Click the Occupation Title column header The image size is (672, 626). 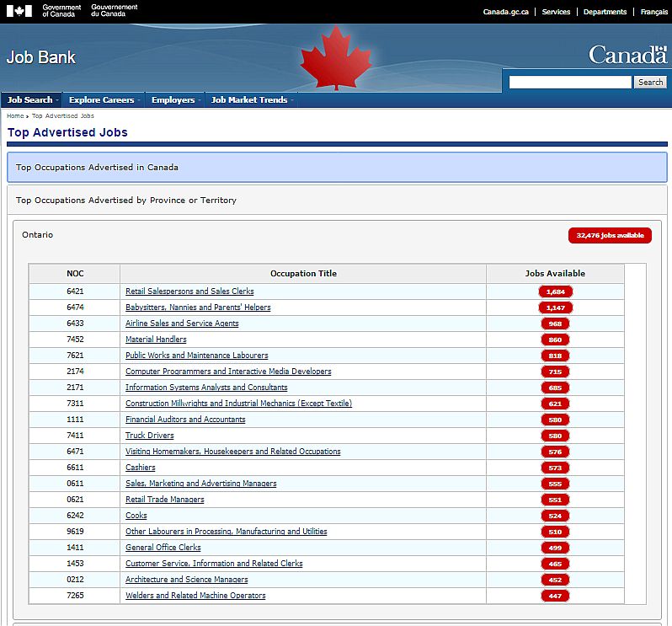[303, 274]
